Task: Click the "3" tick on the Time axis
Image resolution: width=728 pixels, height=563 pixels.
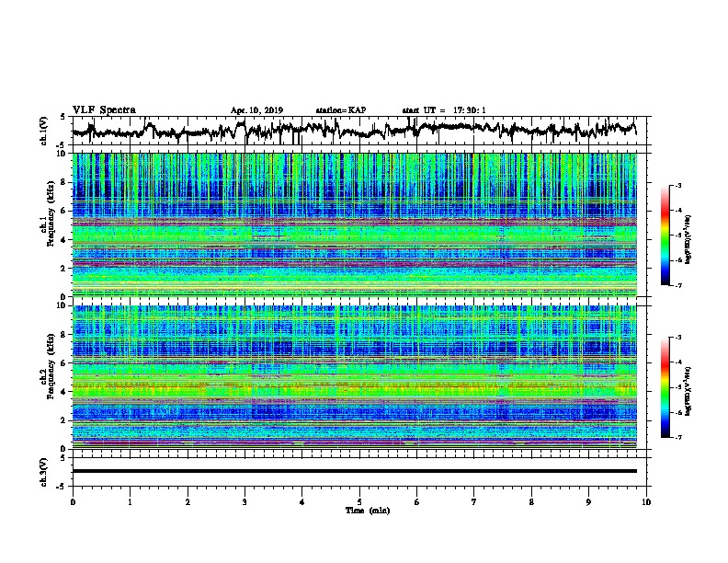Action: pos(245,502)
